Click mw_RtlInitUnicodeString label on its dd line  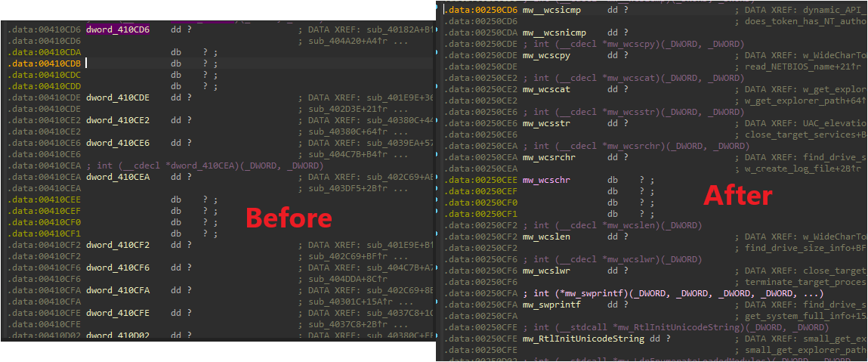click(x=583, y=339)
